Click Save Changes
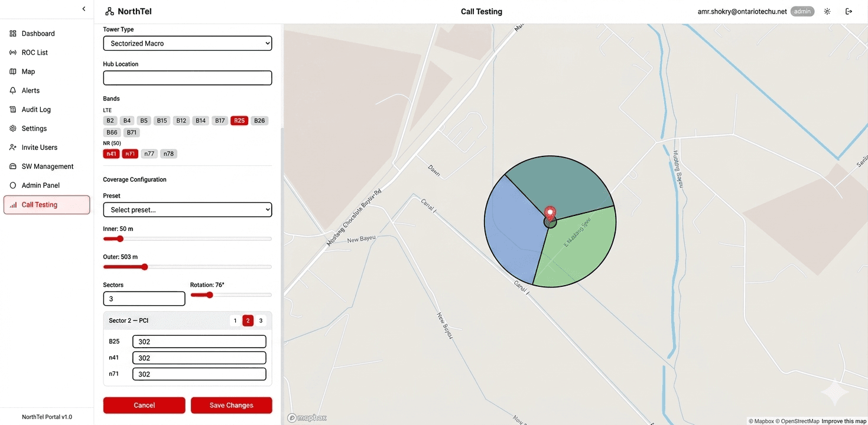This screenshot has width=868, height=425. pyautogui.click(x=232, y=405)
